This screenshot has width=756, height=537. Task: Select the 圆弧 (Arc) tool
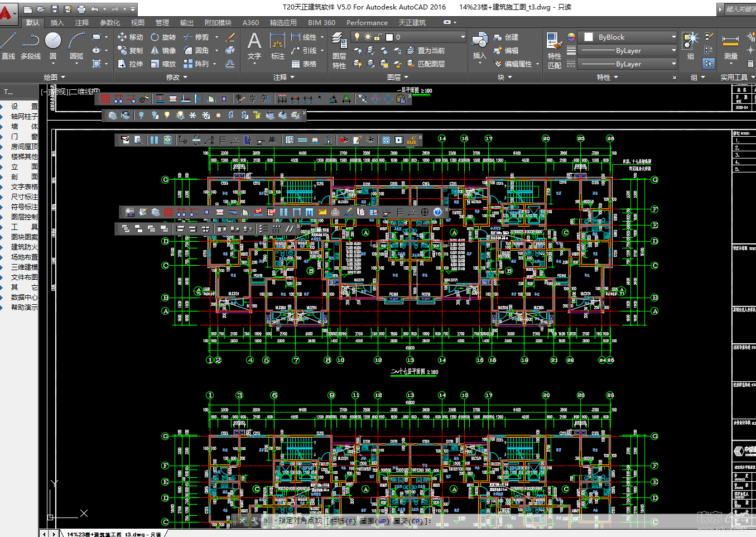point(76,46)
